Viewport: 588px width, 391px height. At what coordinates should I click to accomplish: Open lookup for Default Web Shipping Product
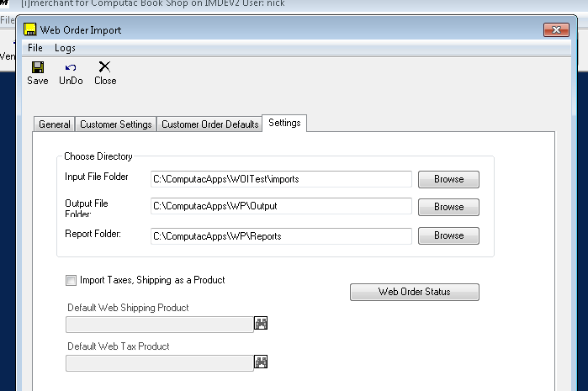pos(261,323)
